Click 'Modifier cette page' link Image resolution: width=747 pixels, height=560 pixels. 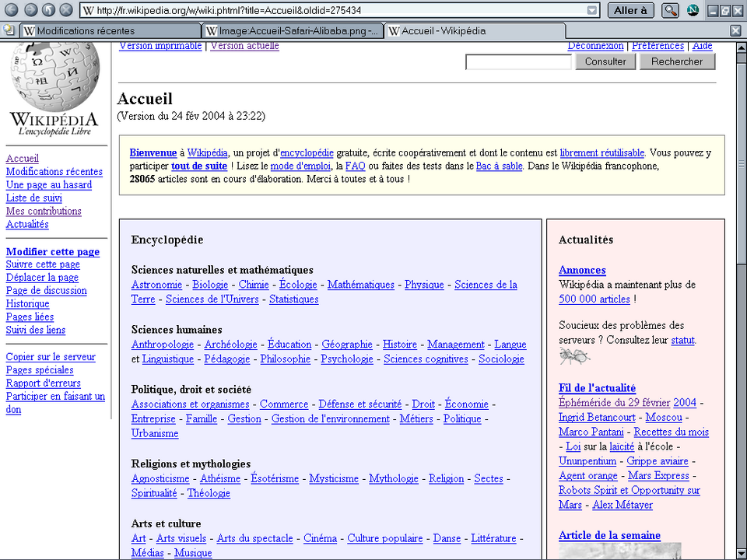53,252
